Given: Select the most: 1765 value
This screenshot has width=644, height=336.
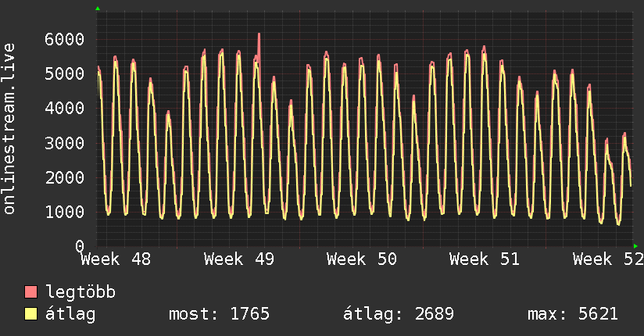Looking at the screenshot, I should click(x=220, y=314).
